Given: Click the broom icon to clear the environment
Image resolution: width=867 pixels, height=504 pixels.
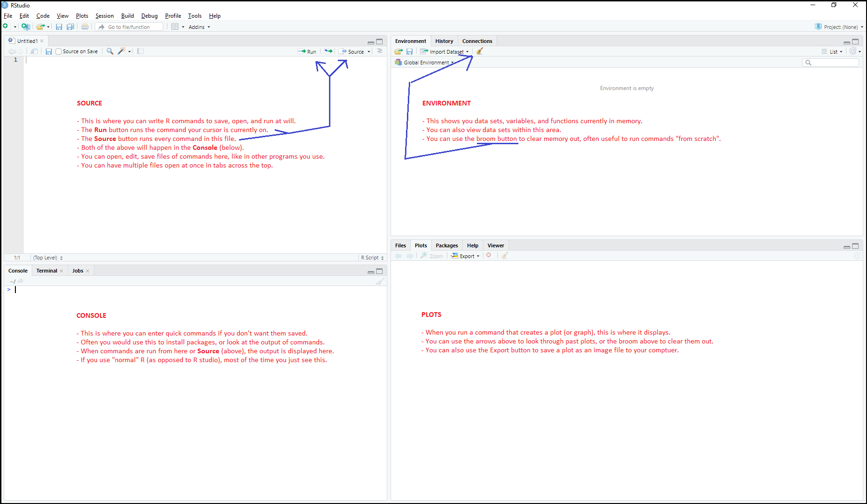Looking at the screenshot, I should tap(480, 51).
